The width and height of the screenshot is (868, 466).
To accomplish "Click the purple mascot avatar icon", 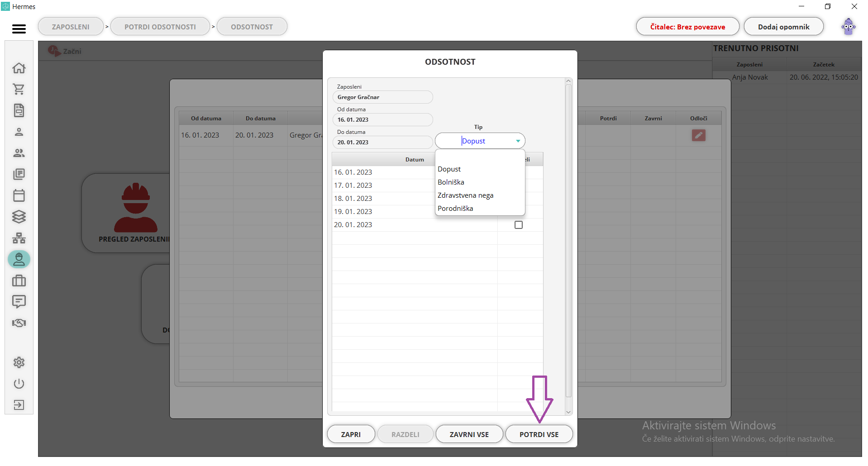I will point(849,27).
